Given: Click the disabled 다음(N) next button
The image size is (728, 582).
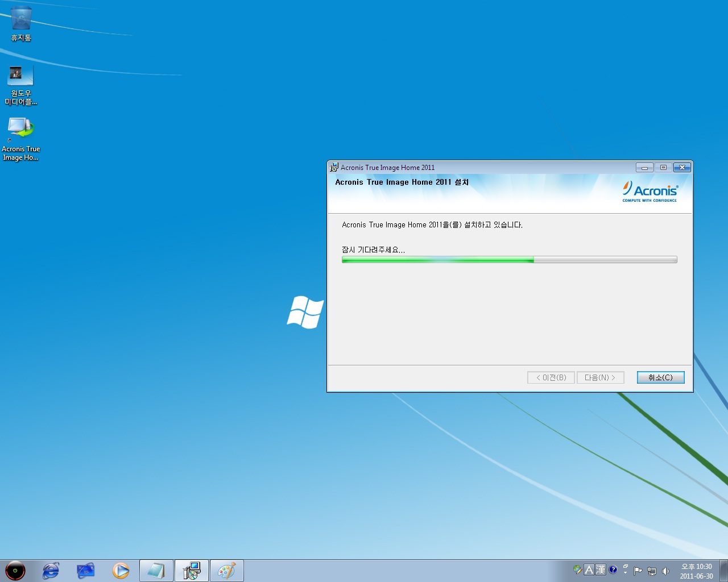Looking at the screenshot, I should pyautogui.click(x=600, y=377).
